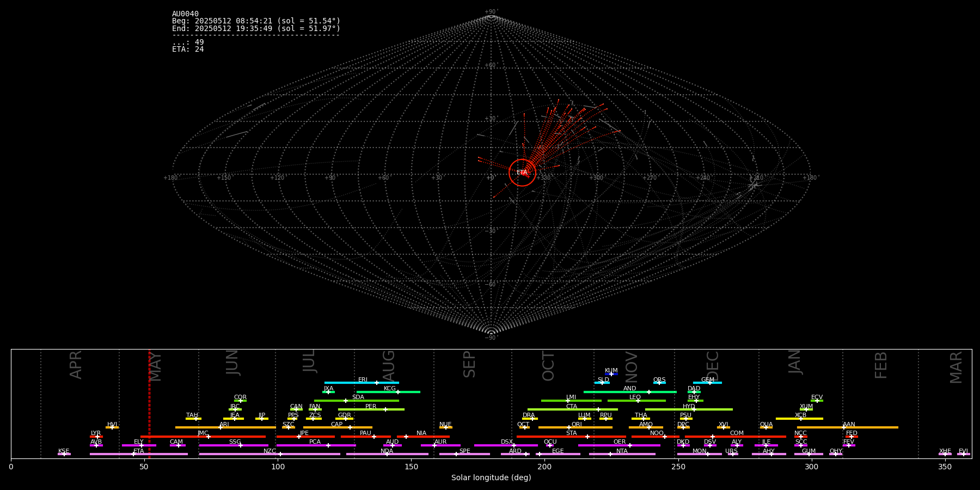Click the DSX shower bar label
This screenshot has width=980, height=490.
507,442
